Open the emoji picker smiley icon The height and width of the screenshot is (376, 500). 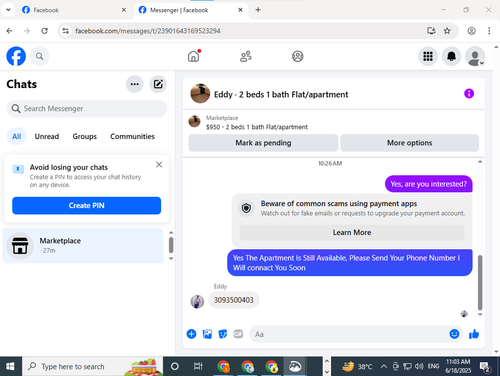(454, 334)
